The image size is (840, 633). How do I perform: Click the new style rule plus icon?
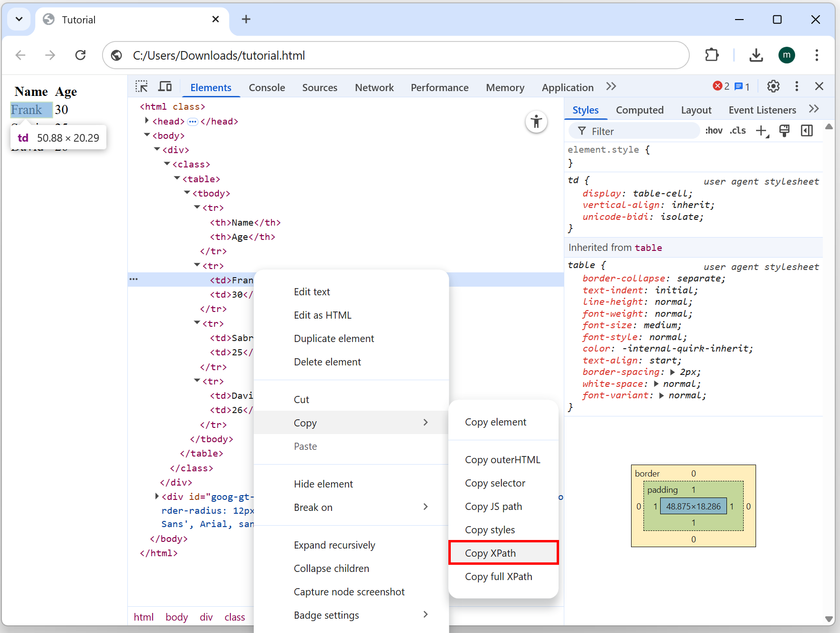pos(762,131)
